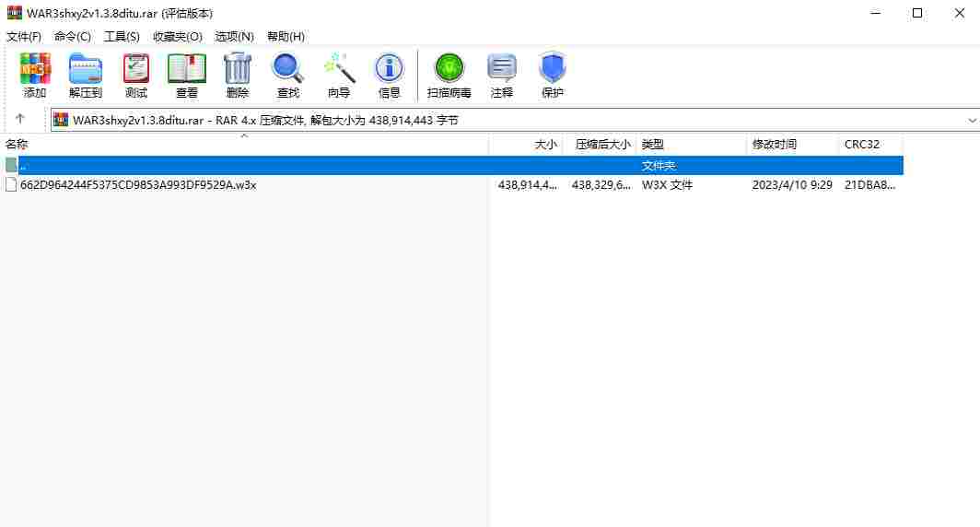The width and height of the screenshot is (980, 527).
Task: Sort by Name (名称) column header
Action: tap(244, 144)
